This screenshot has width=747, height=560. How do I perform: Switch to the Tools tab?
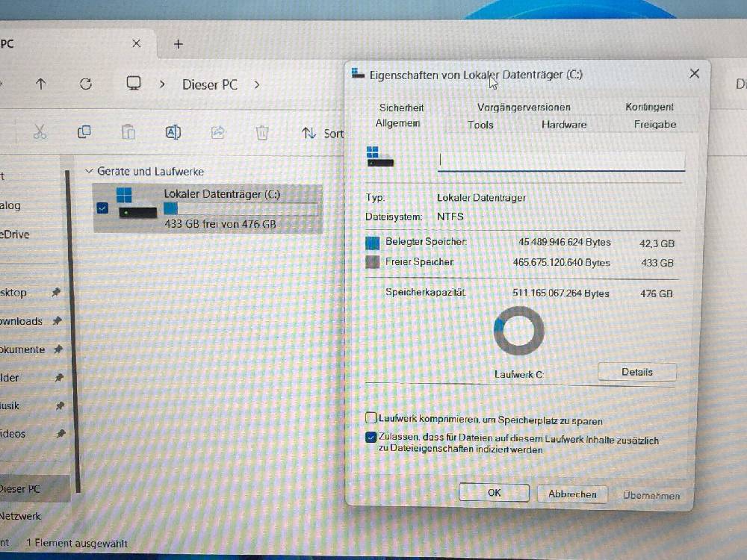click(x=480, y=125)
